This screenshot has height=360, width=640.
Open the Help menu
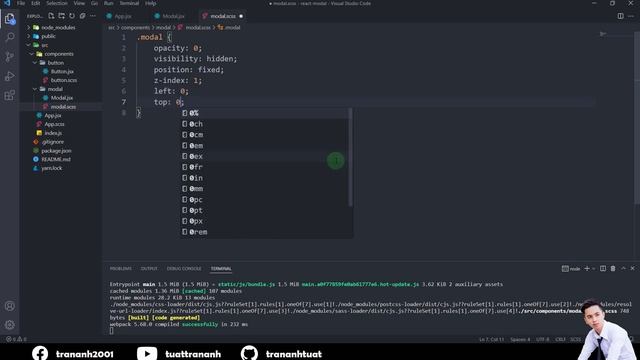pos(151,3)
